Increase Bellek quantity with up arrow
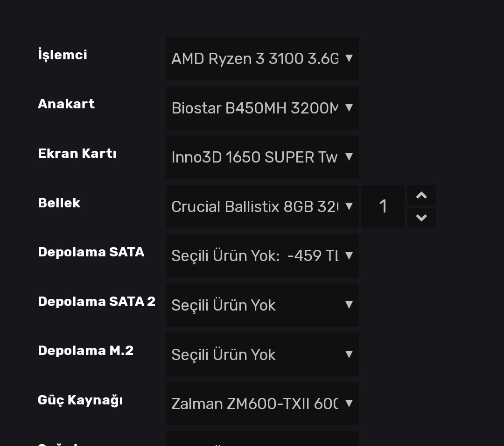504x446 pixels. (x=421, y=196)
